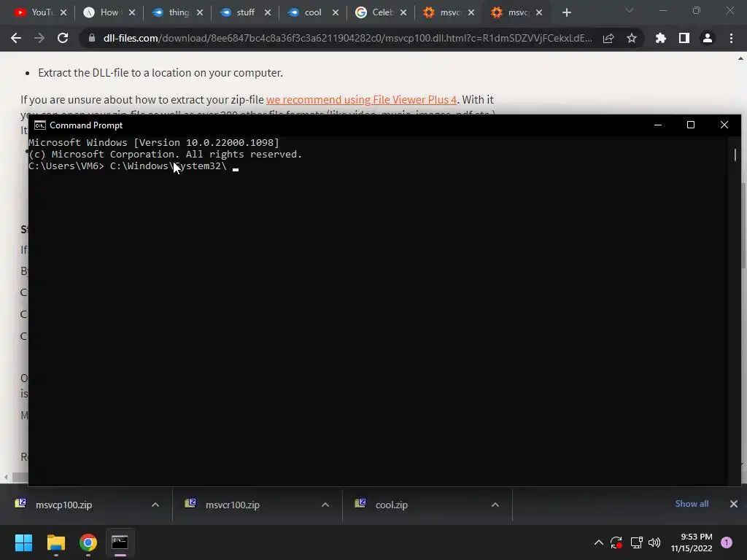Switch to the Celeb Google tab
Viewport: 747px width, 560px height.
[381, 12]
